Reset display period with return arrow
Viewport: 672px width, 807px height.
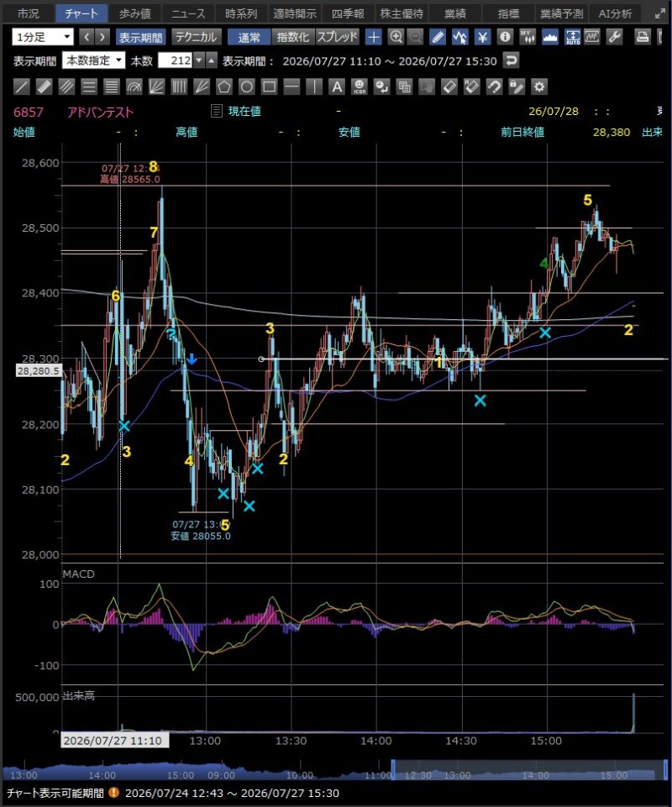click(x=511, y=60)
